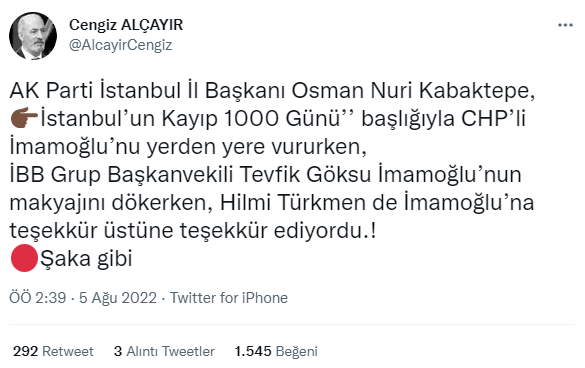The height and width of the screenshot is (368, 585).
Task: Click the text line mentioning Tevfik Göksu
Action: point(265,175)
